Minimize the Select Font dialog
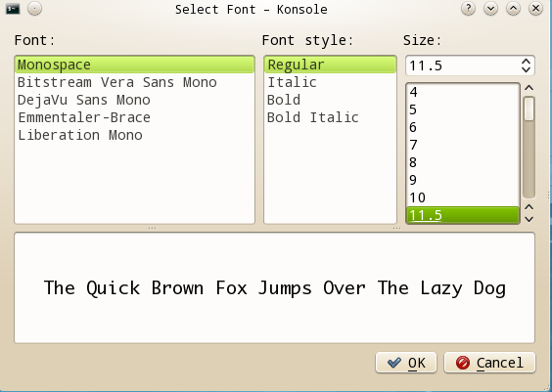552x392 pixels. 490,9
